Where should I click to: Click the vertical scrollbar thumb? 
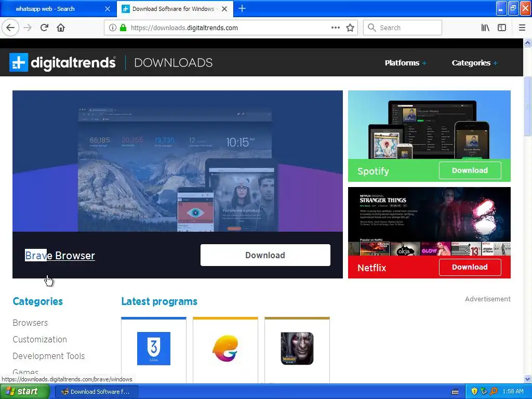tap(528, 106)
